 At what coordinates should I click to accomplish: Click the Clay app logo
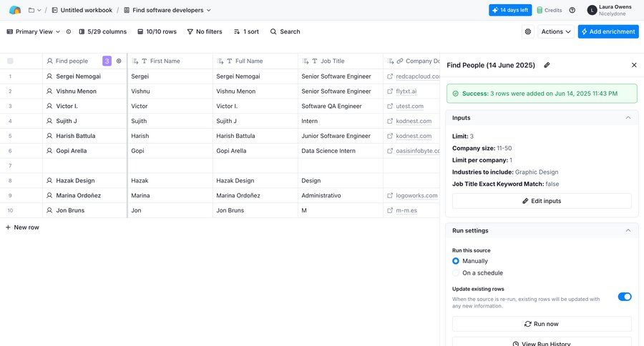coord(15,10)
